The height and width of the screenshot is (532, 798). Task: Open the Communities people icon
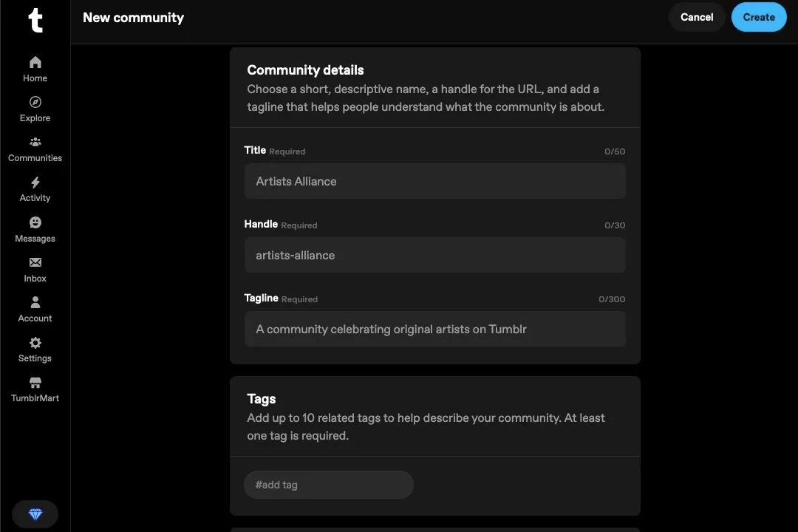point(35,142)
